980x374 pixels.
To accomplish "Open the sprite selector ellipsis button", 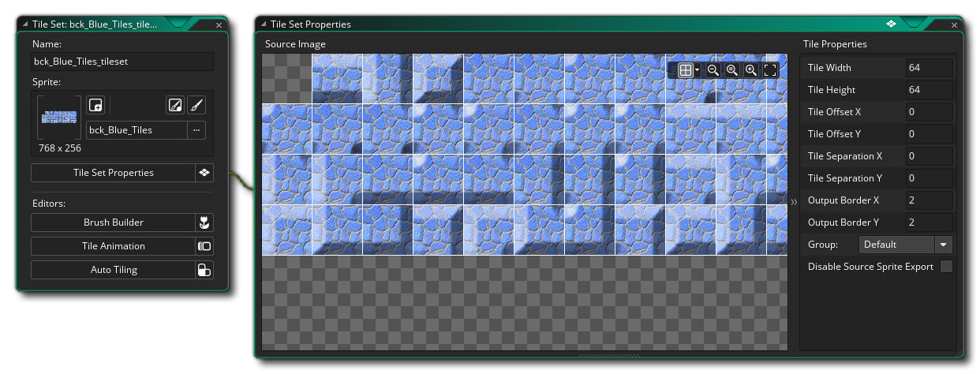I will (196, 129).
